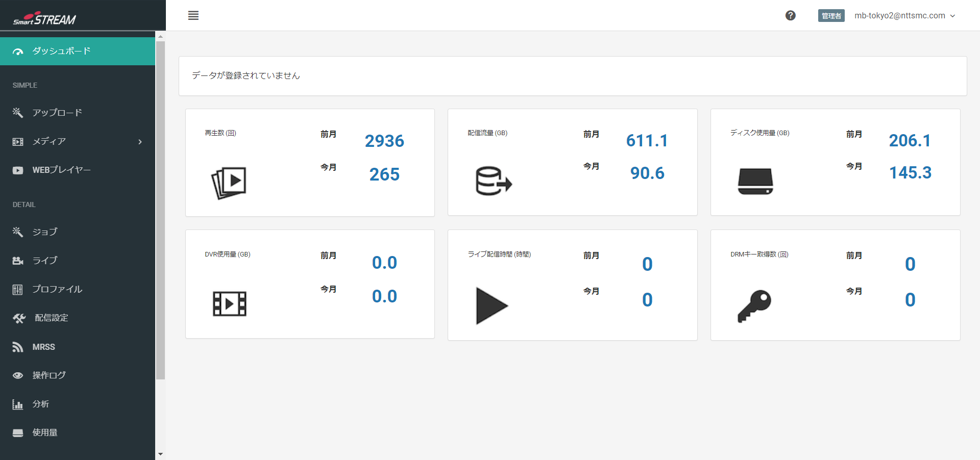
Task: Click the DRM key icon
Action: point(754,306)
